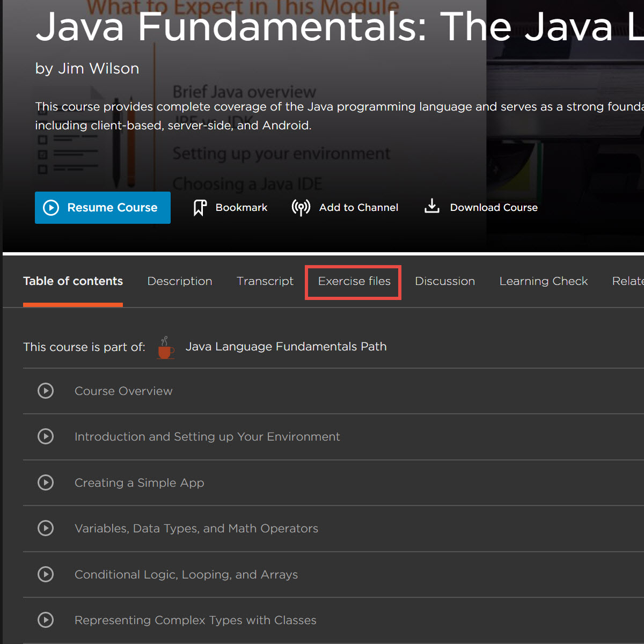Click the Java coffee cup path icon
Image resolution: width=644 pixels, height=644 pixels.
pyautogui.click(x=166, y=348)
